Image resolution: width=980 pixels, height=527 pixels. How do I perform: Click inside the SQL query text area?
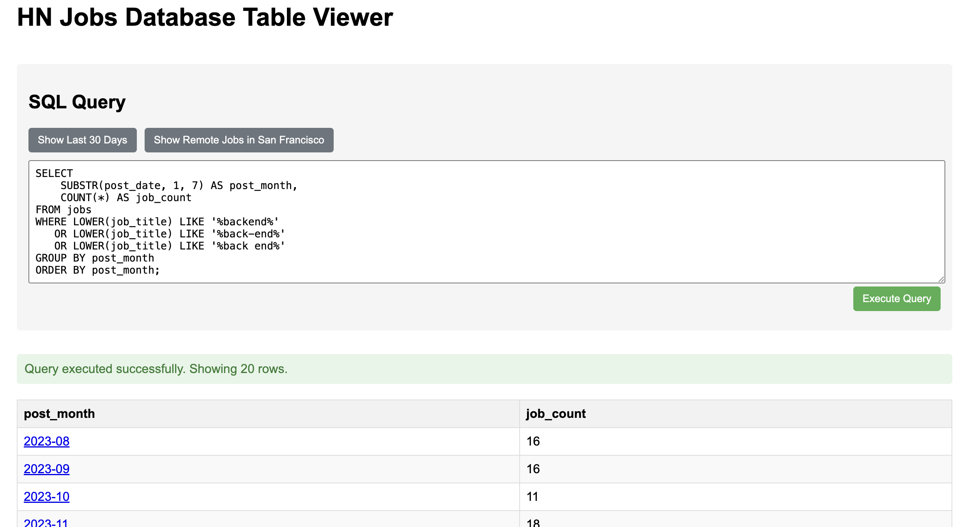(x=486, y=221)
